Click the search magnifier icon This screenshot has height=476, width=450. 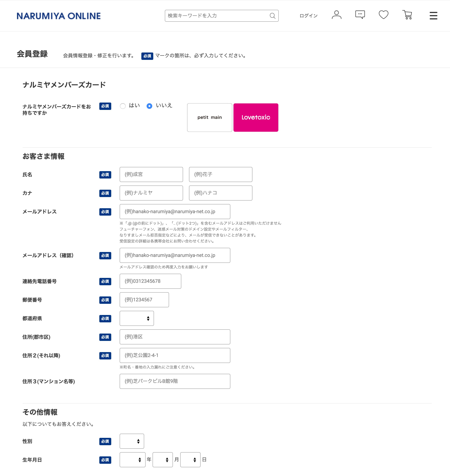(x=272, y=16)
